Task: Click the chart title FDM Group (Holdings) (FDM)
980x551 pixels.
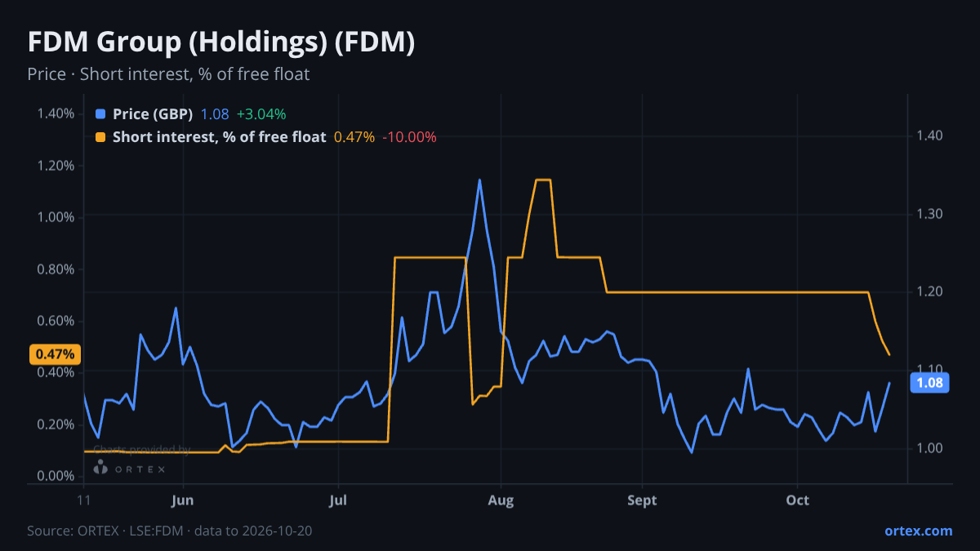Action: 221,43
